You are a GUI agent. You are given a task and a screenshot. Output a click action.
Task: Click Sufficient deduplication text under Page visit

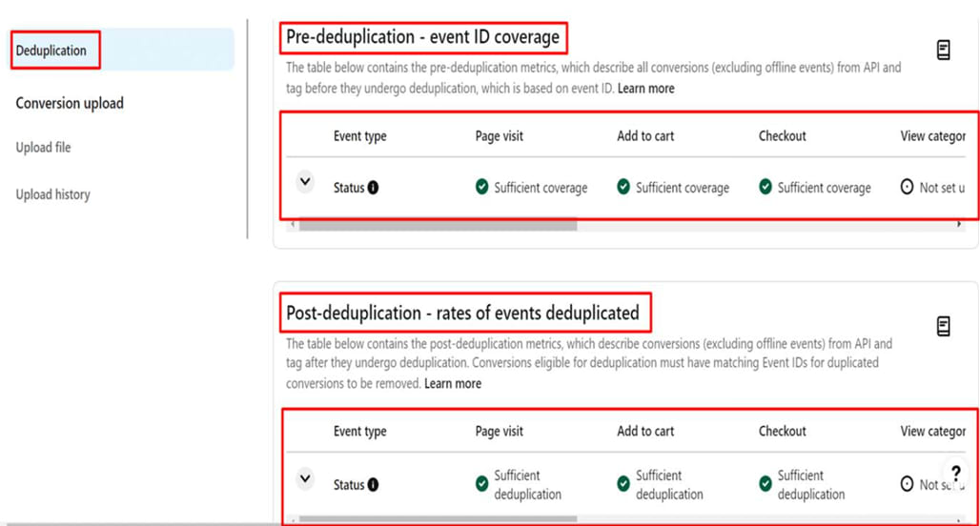click(x=527, y=485)
